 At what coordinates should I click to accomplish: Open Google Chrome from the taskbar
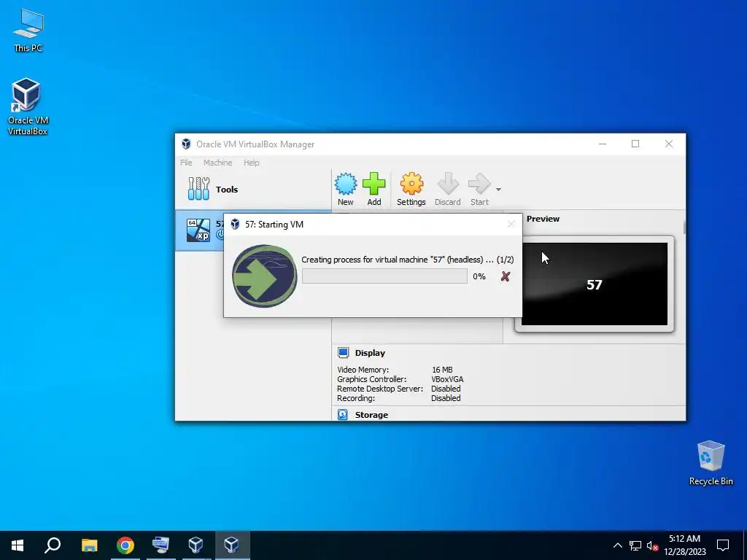[125, 545]
